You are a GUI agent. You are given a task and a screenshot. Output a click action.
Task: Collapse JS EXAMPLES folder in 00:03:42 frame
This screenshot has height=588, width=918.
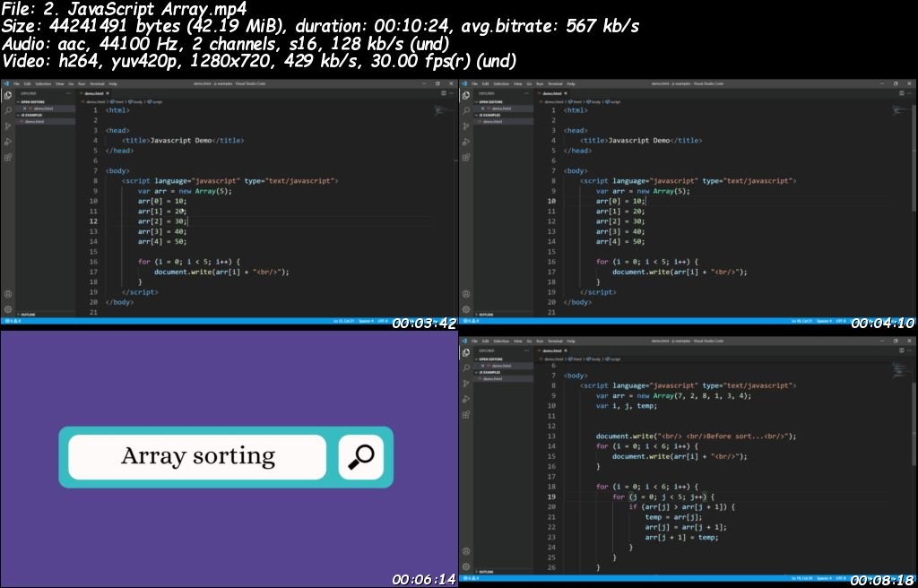pos(30,116)
